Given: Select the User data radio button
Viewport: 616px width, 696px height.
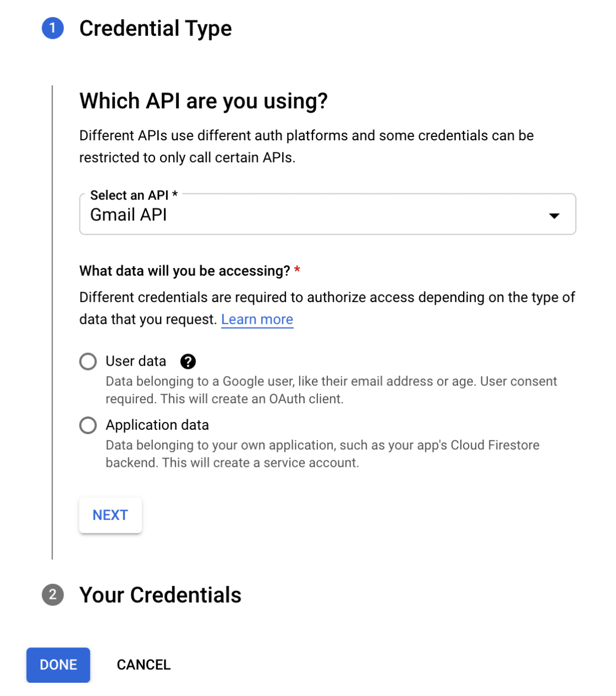Looking at the screenshot, I should pos(88,361).
